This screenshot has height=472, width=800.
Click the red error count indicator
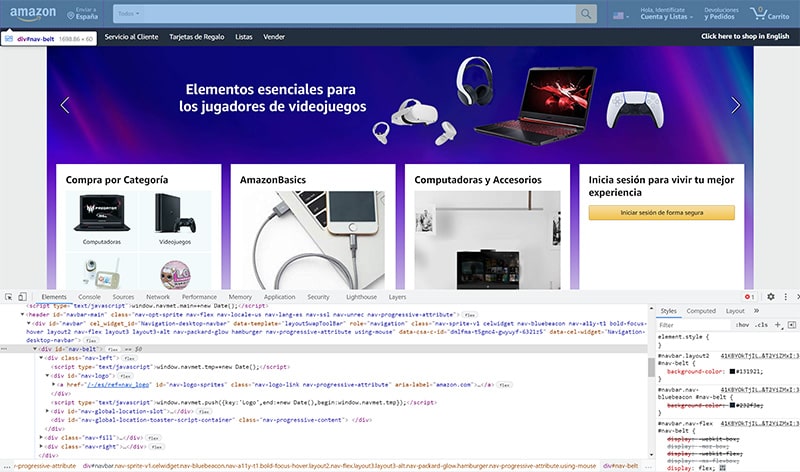pos(749,297)
